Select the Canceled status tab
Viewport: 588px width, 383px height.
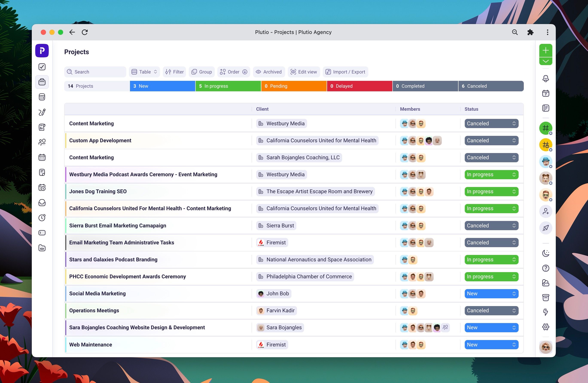coord(491,86)
